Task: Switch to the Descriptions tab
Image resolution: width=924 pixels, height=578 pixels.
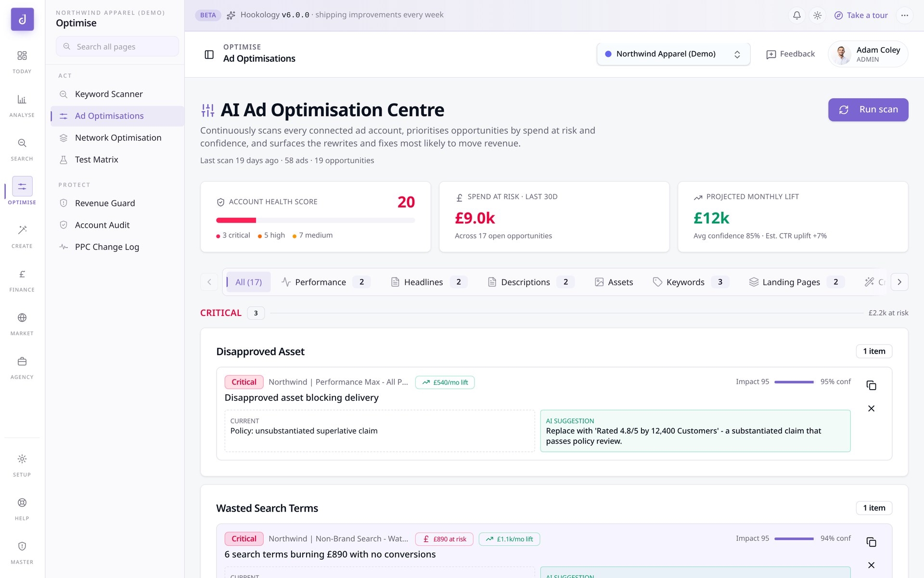Action: click(x=531, y=282)
